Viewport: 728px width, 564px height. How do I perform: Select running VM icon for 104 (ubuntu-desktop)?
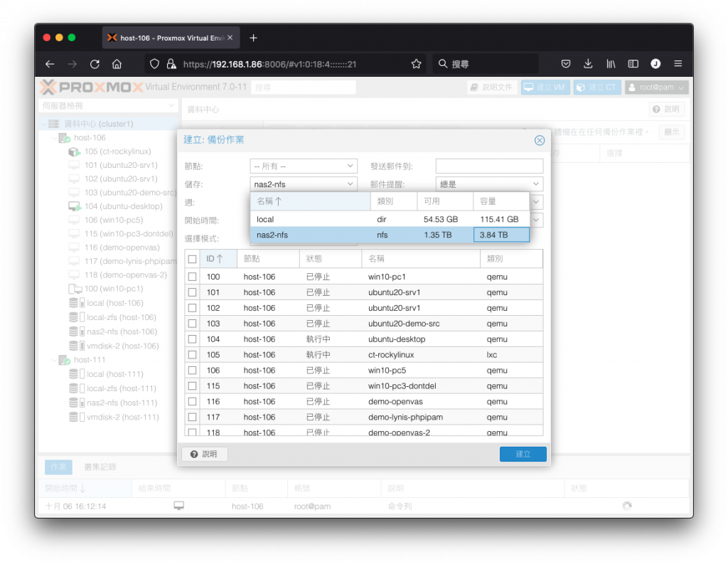(74, 206)
